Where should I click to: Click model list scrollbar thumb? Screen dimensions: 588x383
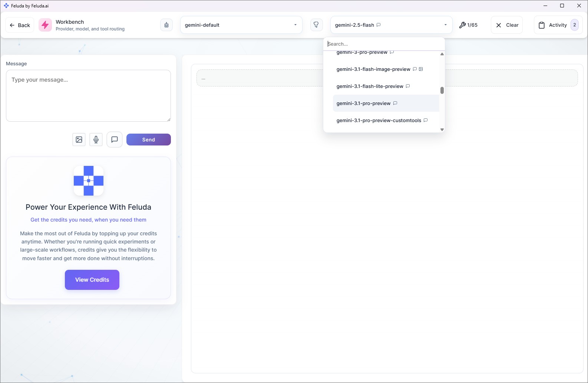click(442, 90)
